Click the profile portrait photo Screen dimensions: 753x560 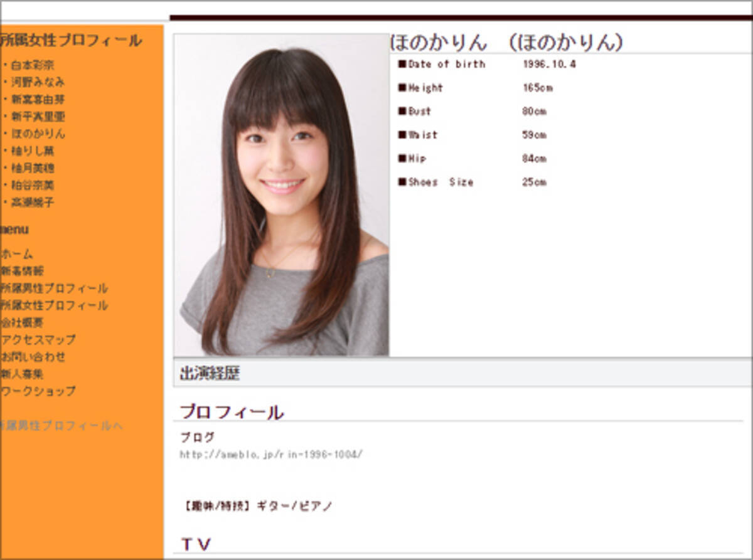point(281,195)
